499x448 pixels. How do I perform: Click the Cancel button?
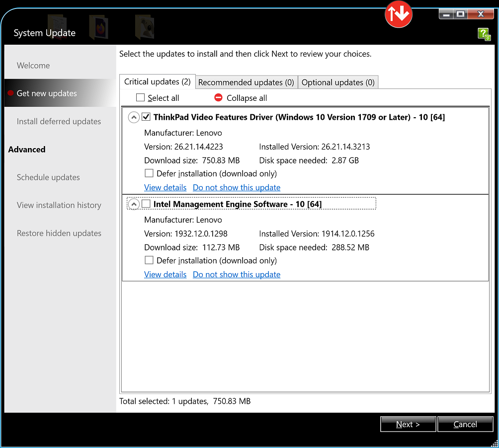[x=465, y=424]
